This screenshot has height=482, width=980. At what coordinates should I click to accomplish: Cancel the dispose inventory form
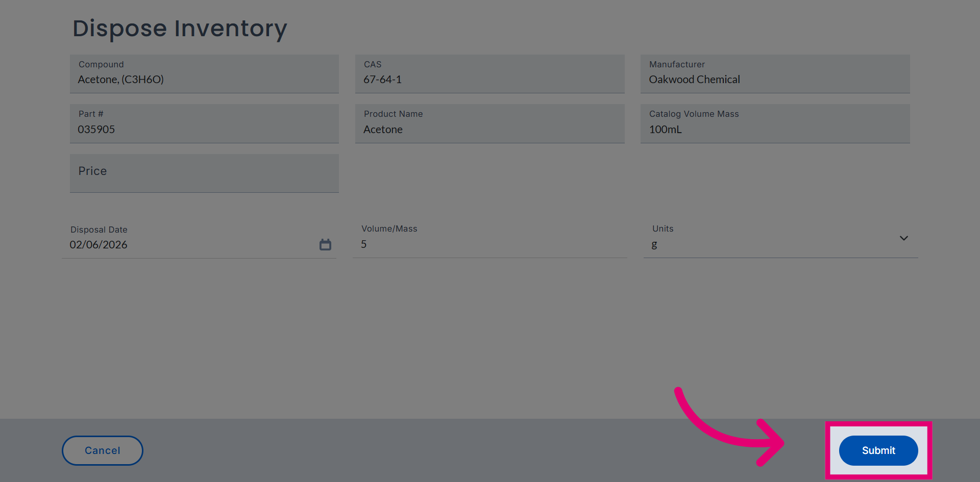(103, 450)
